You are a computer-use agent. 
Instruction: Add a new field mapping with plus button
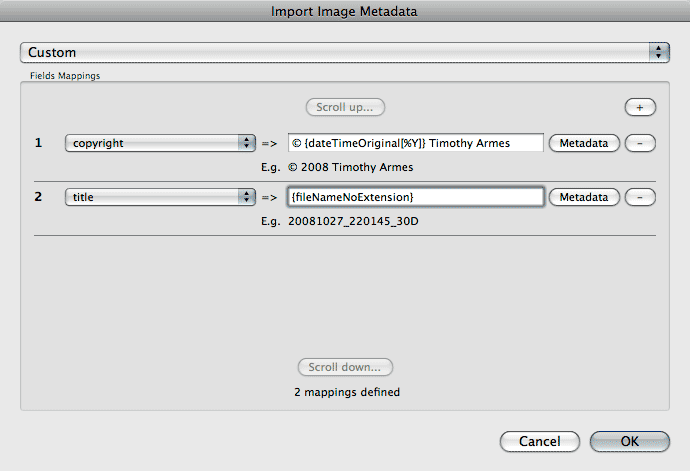(640, 106)
